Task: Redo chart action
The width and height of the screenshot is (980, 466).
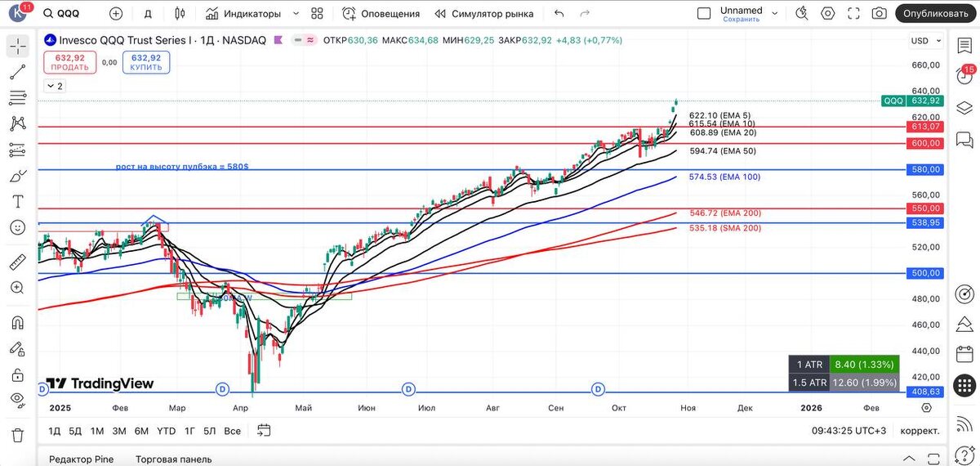Action: point(585,14)
